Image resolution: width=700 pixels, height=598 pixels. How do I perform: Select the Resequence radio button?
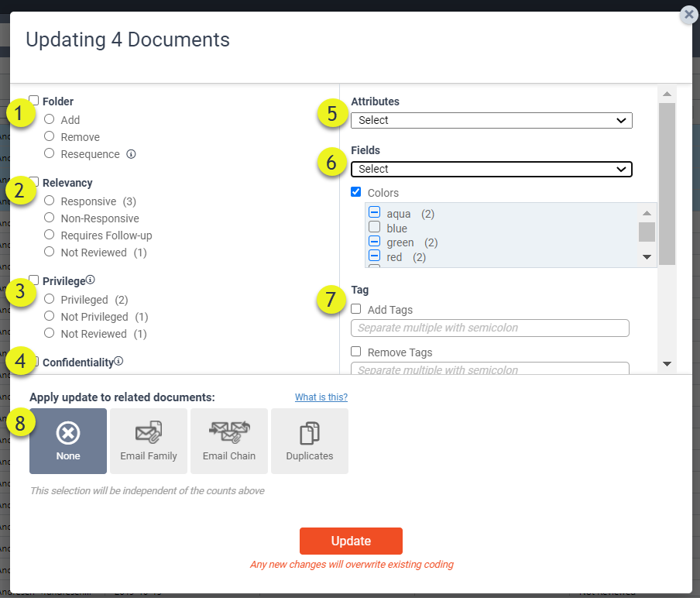[x=49, y=153]
